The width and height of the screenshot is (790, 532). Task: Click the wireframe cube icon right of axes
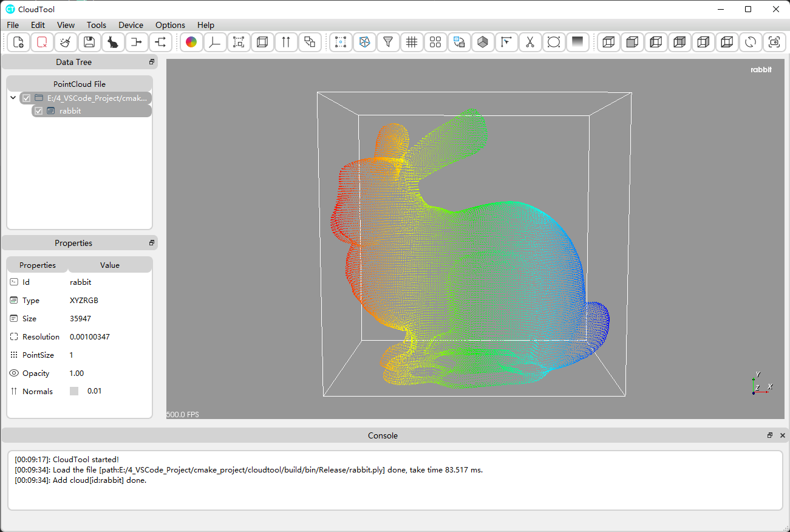[x=262, y=42]
